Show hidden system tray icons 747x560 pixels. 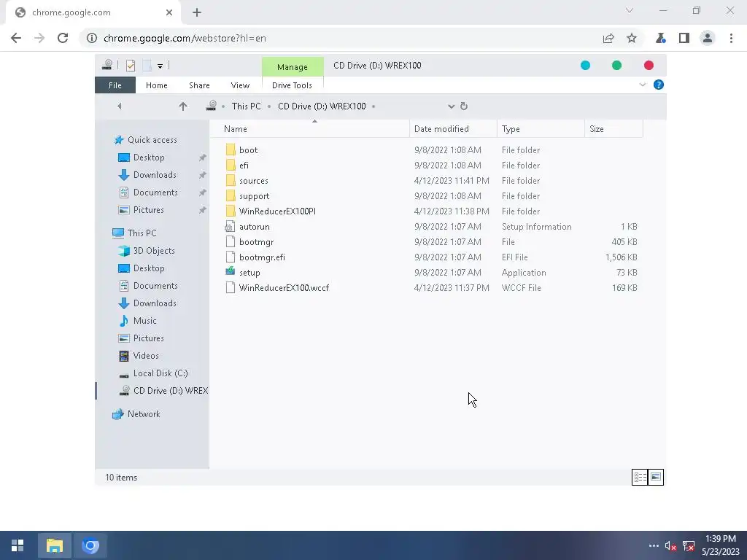click(x=654, y=545)
